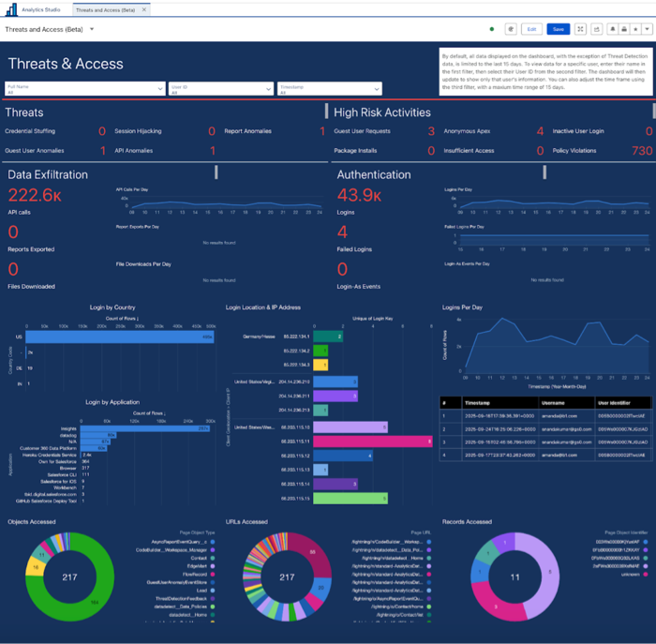Click the dashboard description text box
This screenshot has width=656, height=644.
545,71
